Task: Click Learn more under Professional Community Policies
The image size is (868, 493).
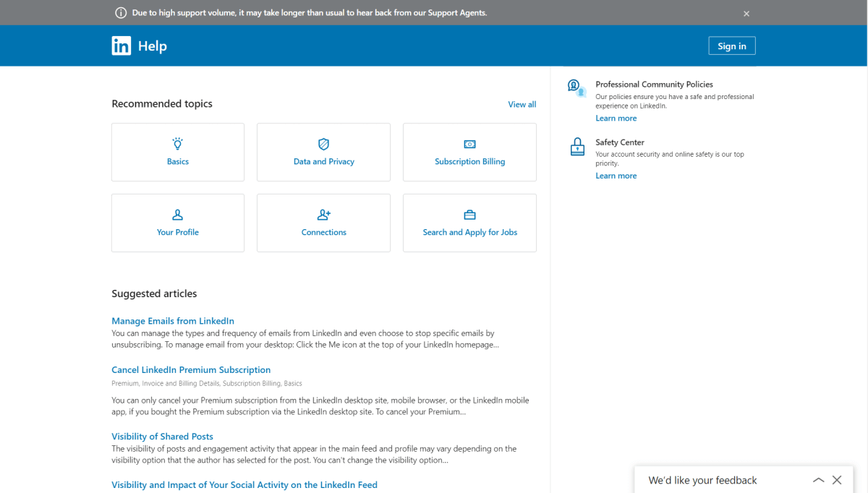Action: 616,119
